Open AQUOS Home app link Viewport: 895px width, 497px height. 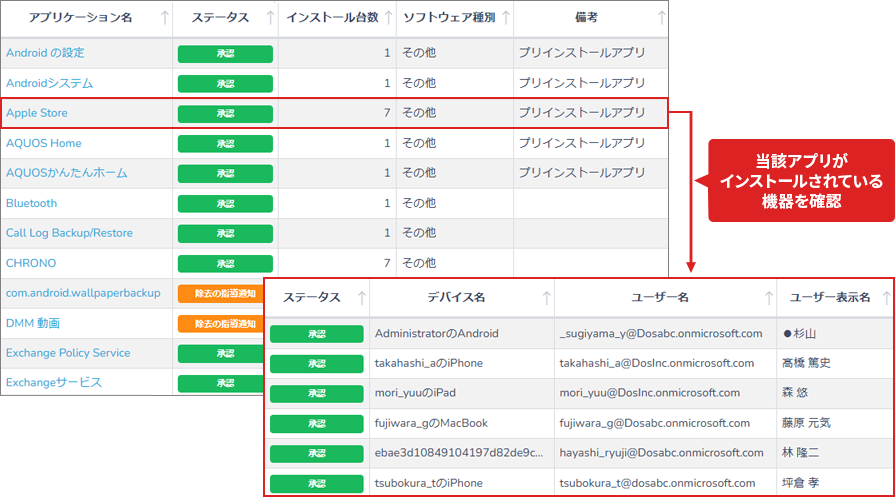coord(43,143)
